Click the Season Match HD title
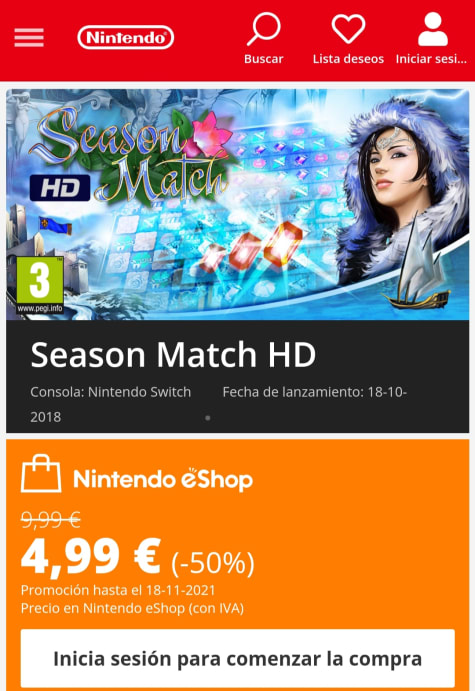This screenshot has height=691, width=475. (x=173, y=355)
